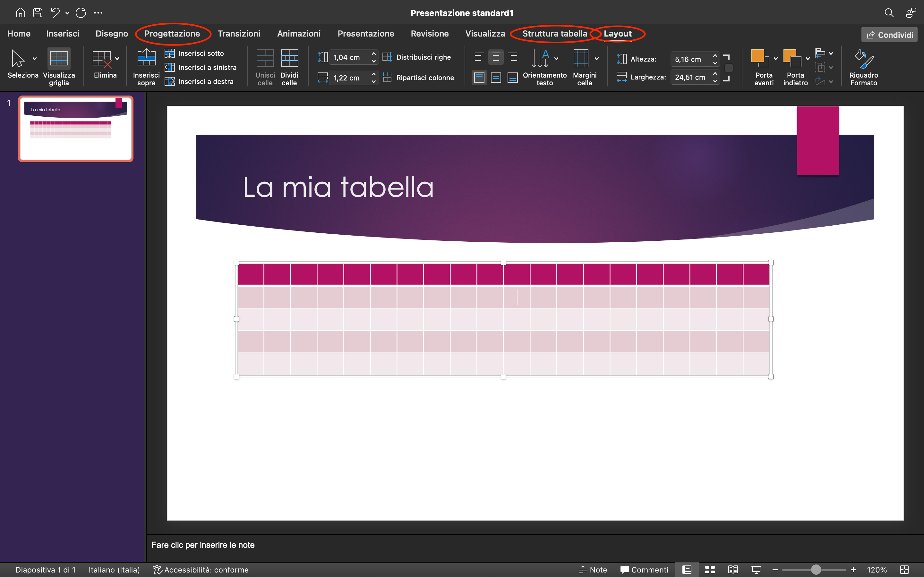
Task: Open the search icon in title bar
Action: pos(889,13)
